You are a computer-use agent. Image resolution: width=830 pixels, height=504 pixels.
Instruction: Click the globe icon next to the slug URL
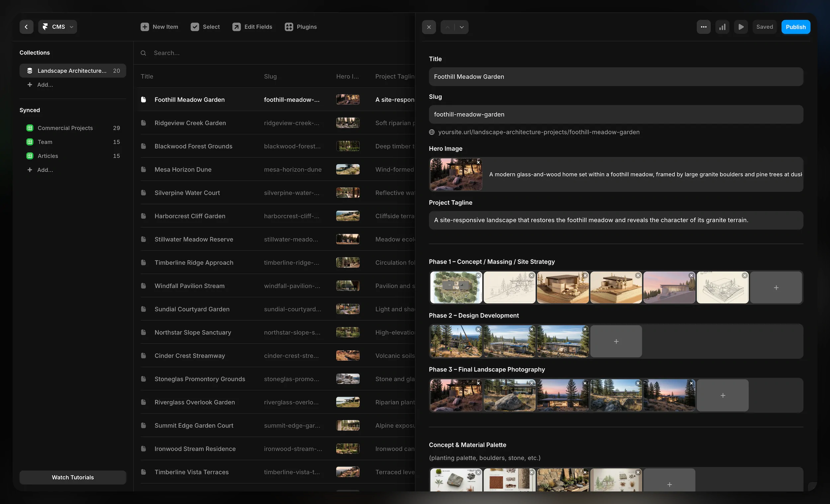[x=432, y=132]
